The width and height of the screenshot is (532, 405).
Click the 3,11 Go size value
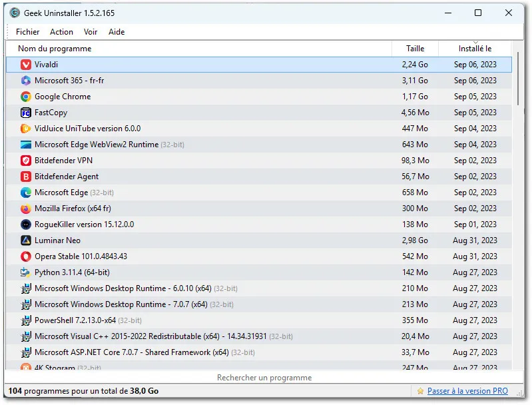(415, 81)
